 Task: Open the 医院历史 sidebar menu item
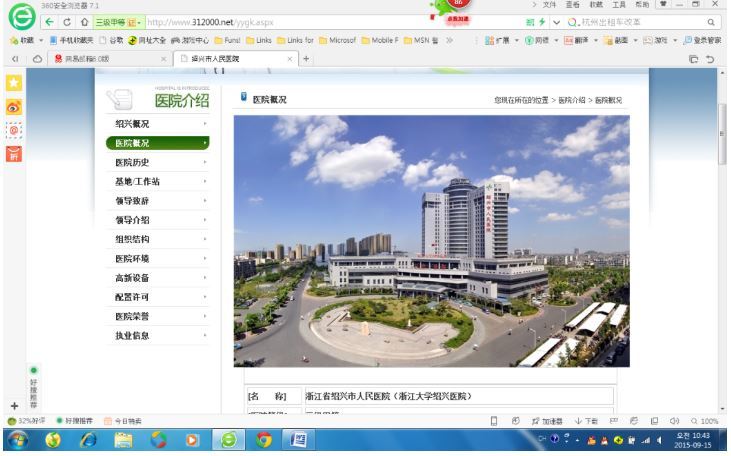(158, 163)
